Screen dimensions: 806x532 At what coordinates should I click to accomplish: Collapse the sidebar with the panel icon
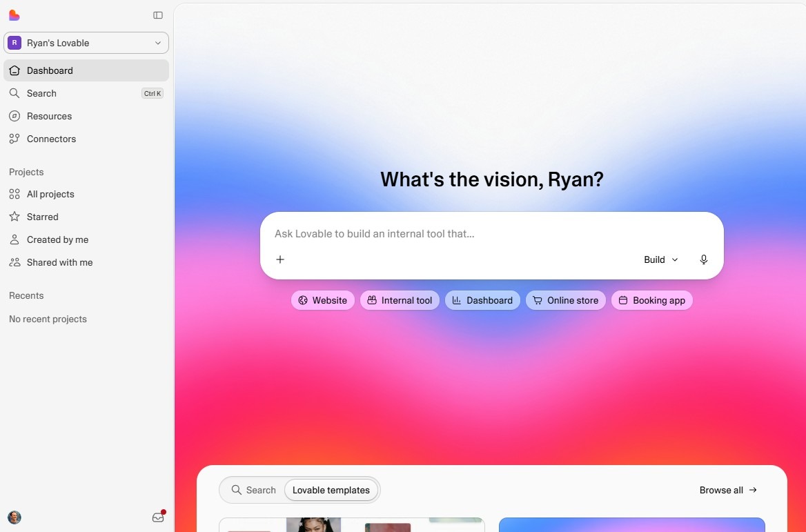point(158,15)
